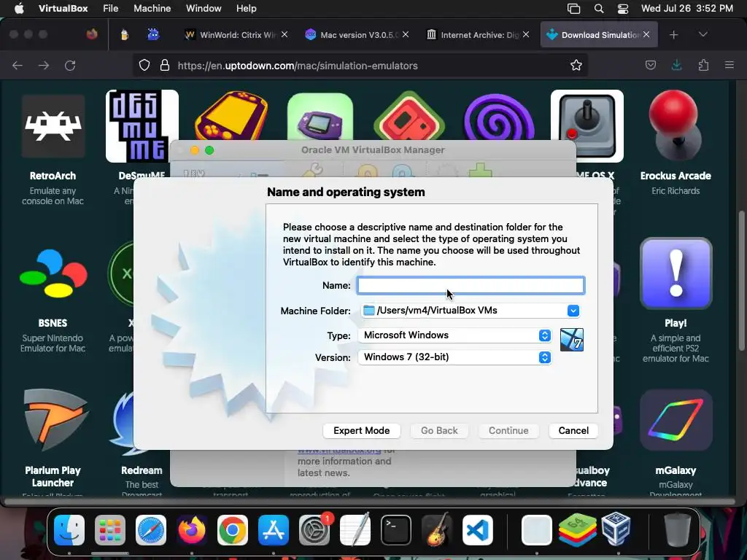Viewport: 747px width, 560px height.
Task: Open Google Chrome from the dock
Action: 233,530
